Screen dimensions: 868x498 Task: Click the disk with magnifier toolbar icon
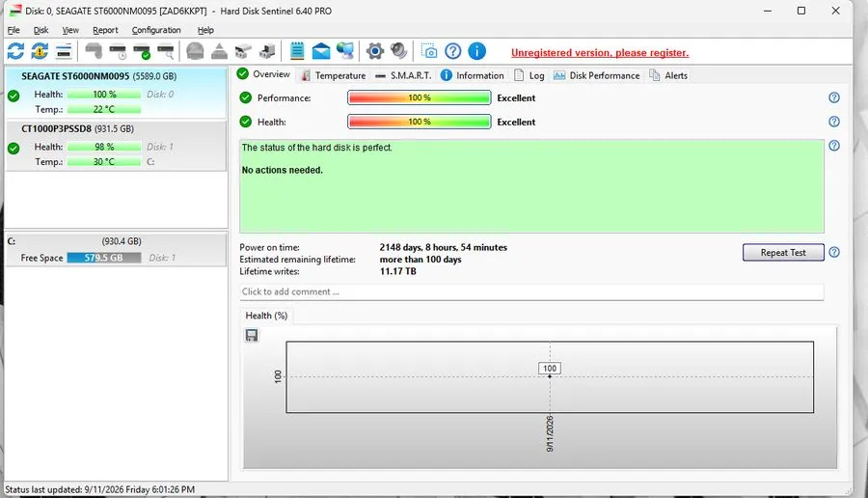pos(166,51)
